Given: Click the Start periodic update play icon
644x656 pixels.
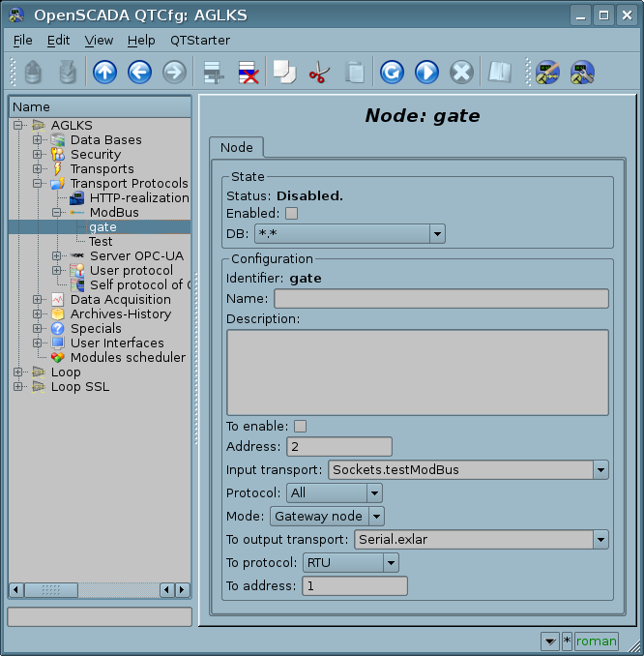Looking at the screenshot, I should point(426,73).
